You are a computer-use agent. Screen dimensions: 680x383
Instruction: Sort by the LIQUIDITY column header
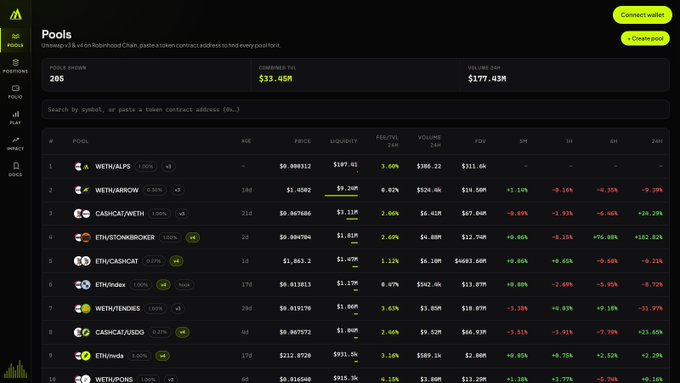343,141
